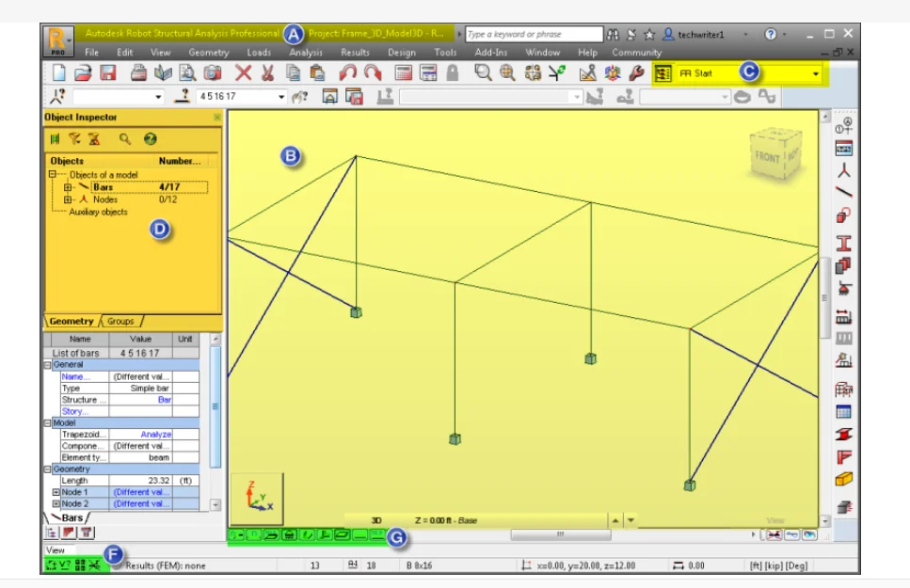910x588 pixels.
Task: Switch to the Groups tab
Action: point(120,321)
